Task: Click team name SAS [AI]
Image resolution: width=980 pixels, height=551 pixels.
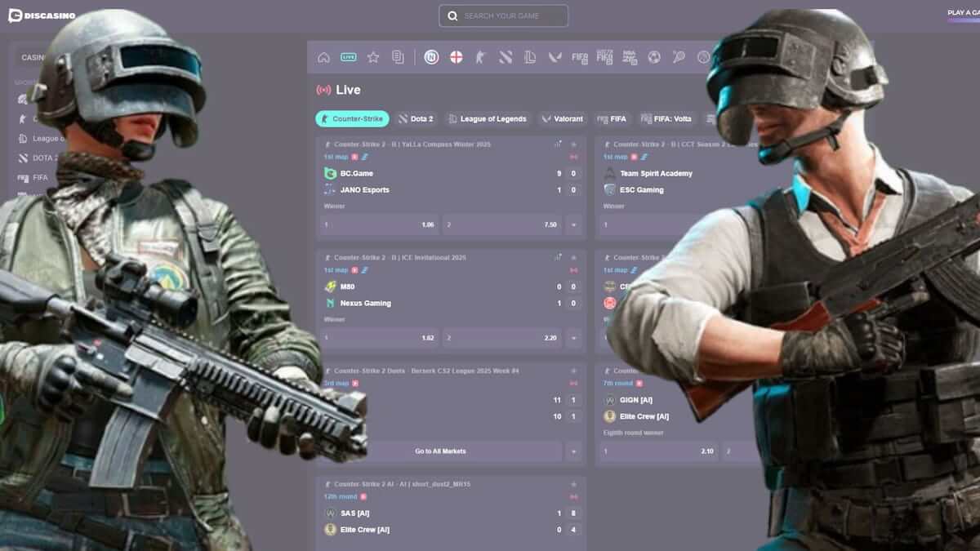Action: coord(355,514)
